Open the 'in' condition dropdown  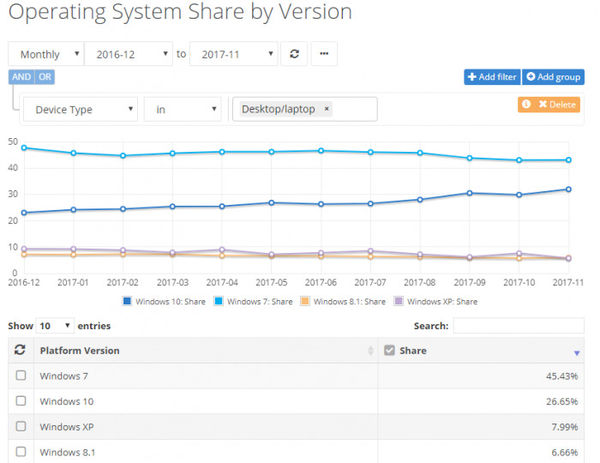point(183,109)
